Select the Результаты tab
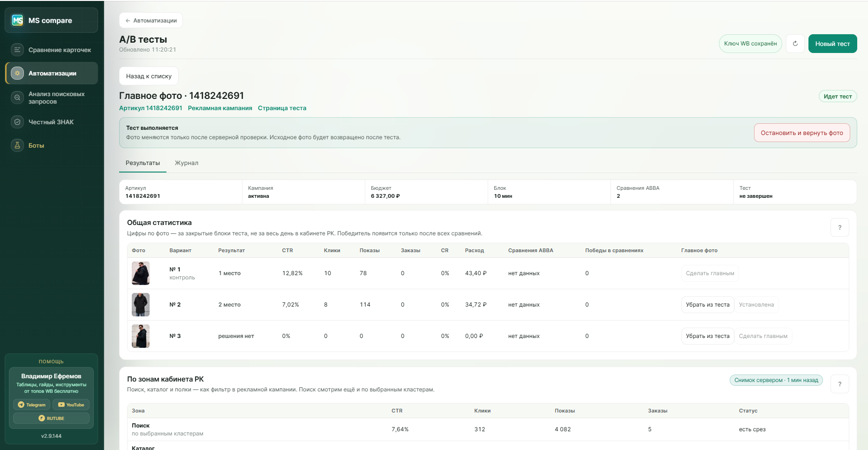868x450 pixels. [143, 163]
